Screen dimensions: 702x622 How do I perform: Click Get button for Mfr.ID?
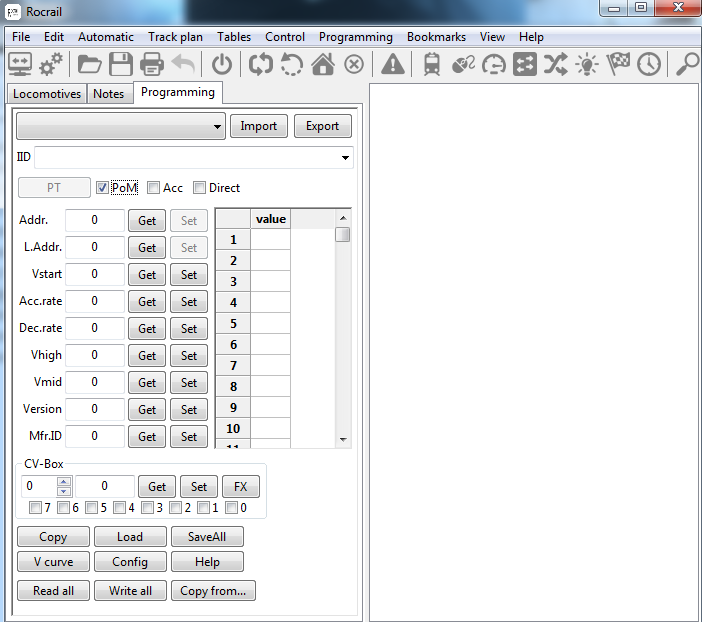pyautogui.click(x=147, y=437)
